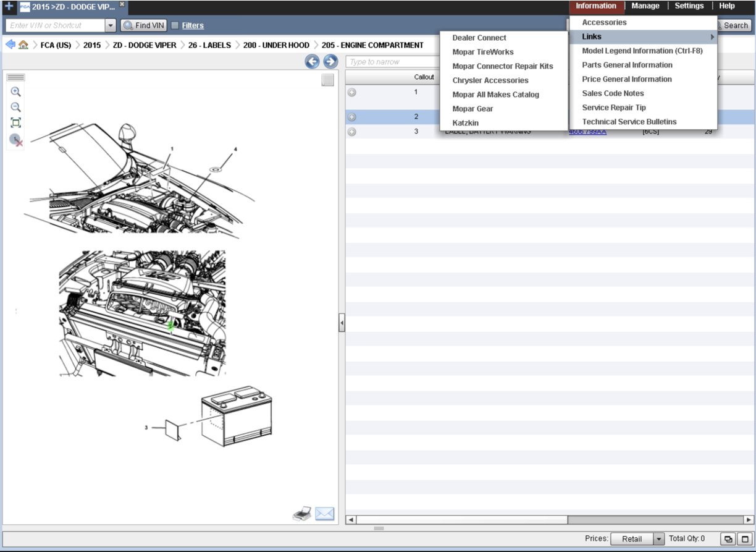The height and width of the screenshot is (552, 756).
Task: Click the square button at diagram top right
Action: click(x=328, y=80)
